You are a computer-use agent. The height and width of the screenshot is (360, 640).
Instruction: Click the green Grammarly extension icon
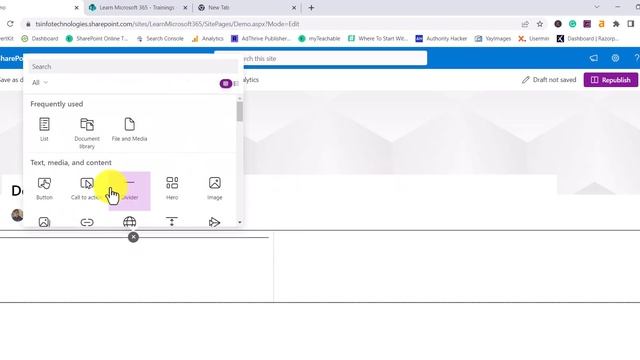tap(572, 24)
